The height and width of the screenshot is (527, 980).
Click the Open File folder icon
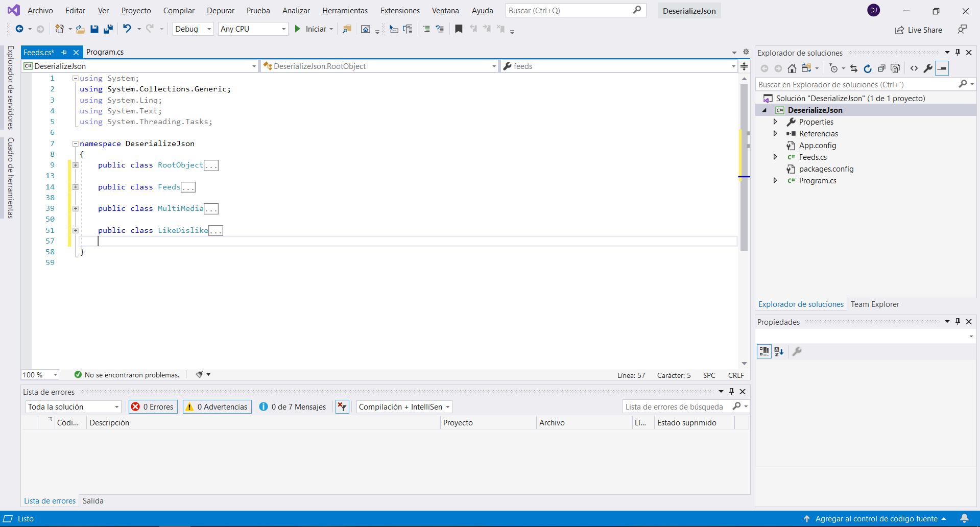(80, 29)
